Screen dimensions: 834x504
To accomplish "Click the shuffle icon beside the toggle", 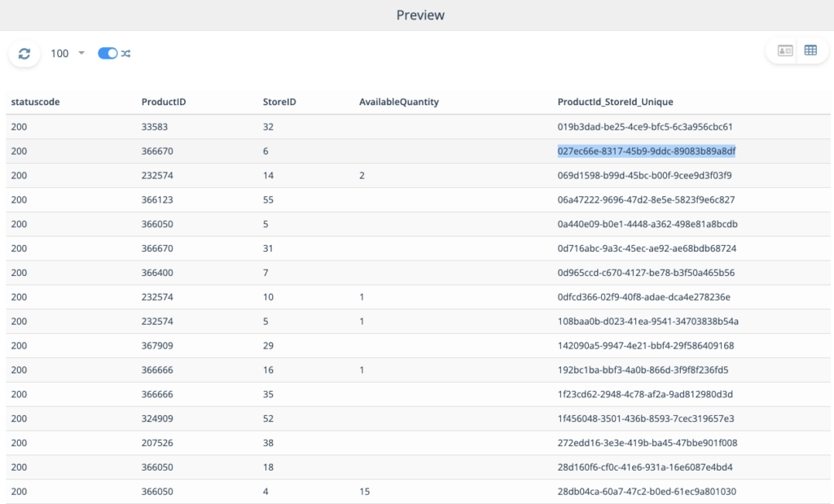I will [126, 53].
